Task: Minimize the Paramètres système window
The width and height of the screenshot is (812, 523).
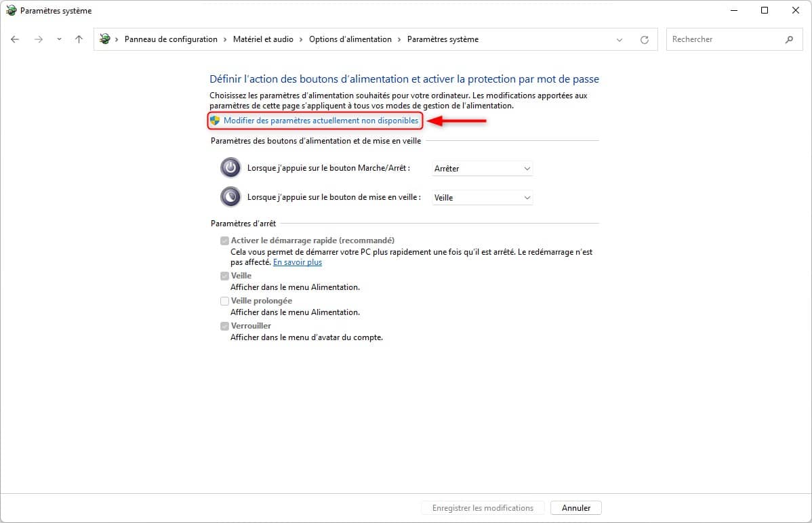Action: [734, 10]
